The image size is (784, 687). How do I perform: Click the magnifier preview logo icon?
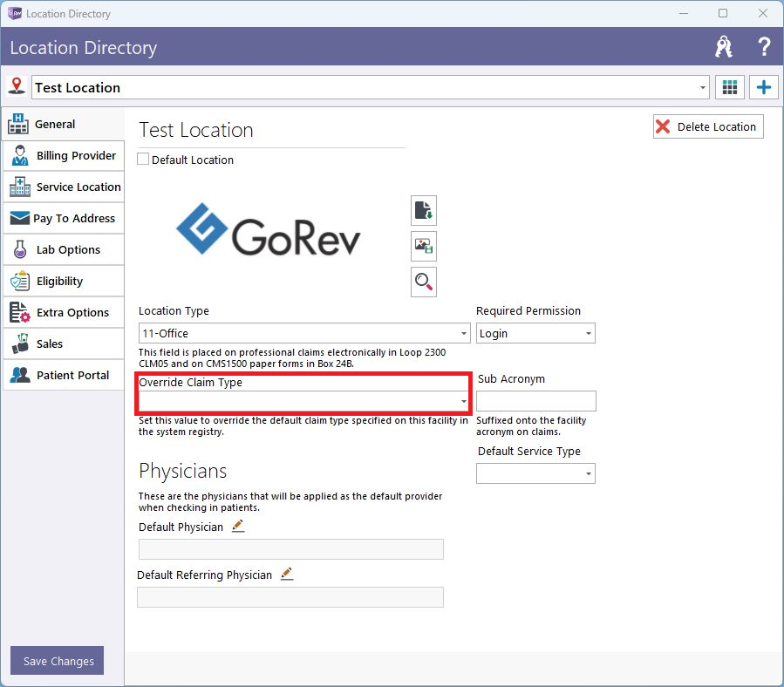[x=424, y=282]
